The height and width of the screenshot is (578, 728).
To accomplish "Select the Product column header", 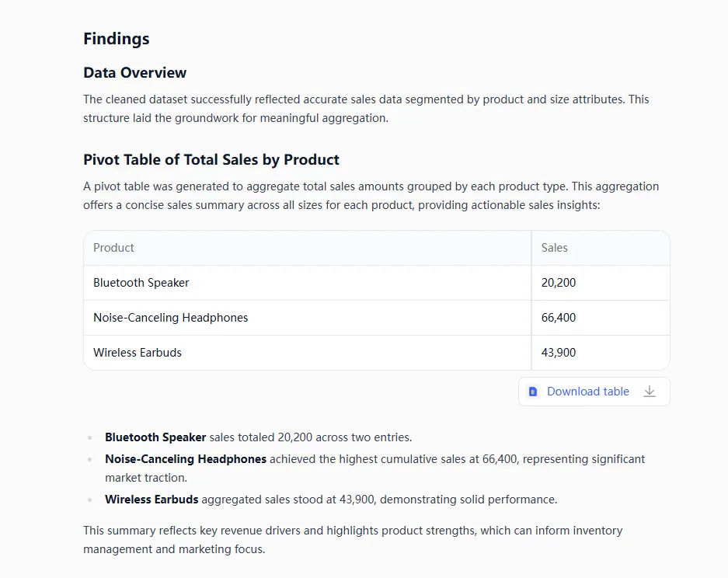I will coord(113,248).
